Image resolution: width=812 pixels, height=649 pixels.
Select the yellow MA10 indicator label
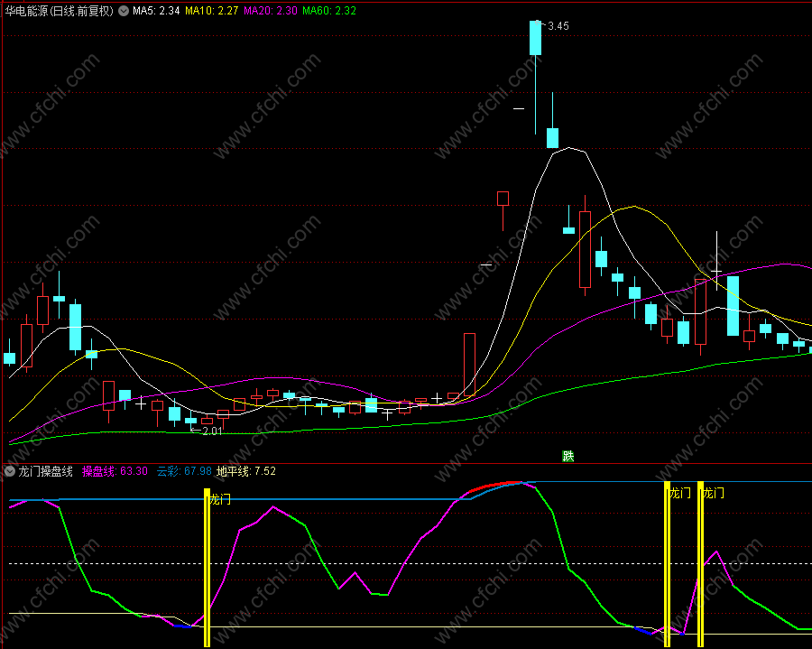point(211,11)
